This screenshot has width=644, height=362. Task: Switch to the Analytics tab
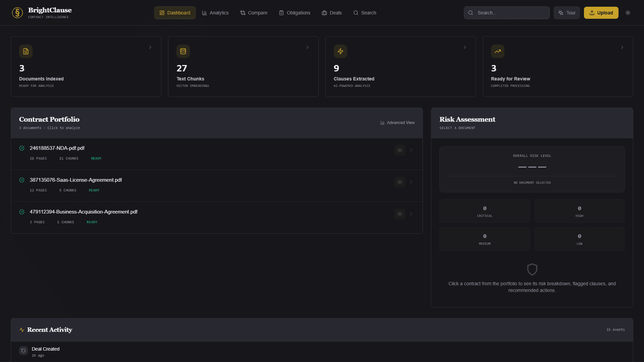(215, 13)
